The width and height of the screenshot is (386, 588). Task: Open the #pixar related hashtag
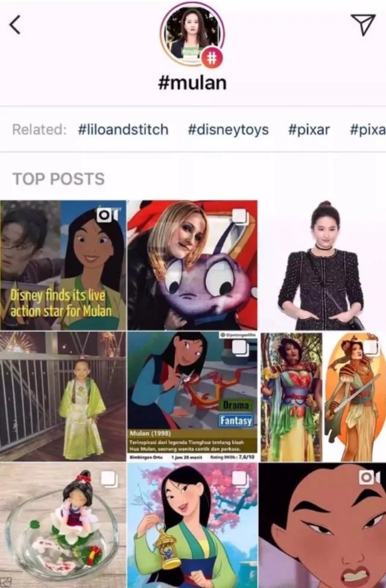(309, 129)
